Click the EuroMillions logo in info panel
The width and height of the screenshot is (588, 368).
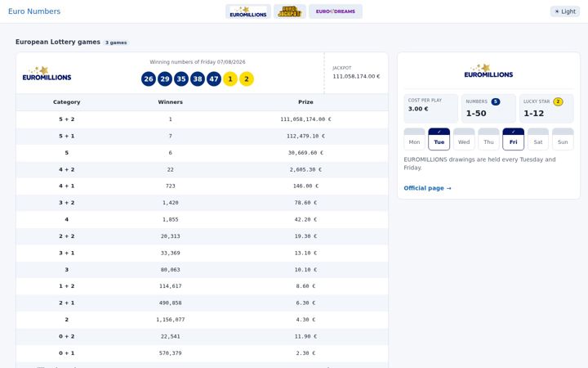tap(488, 71)
